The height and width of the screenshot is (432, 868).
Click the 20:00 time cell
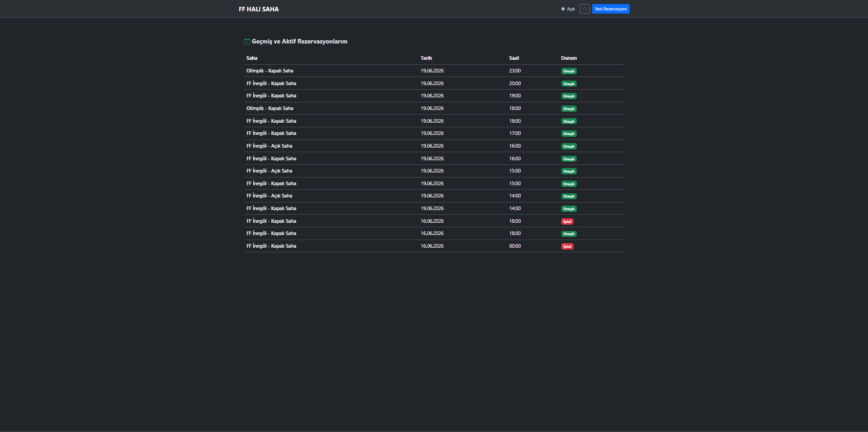tap(515, 83)
